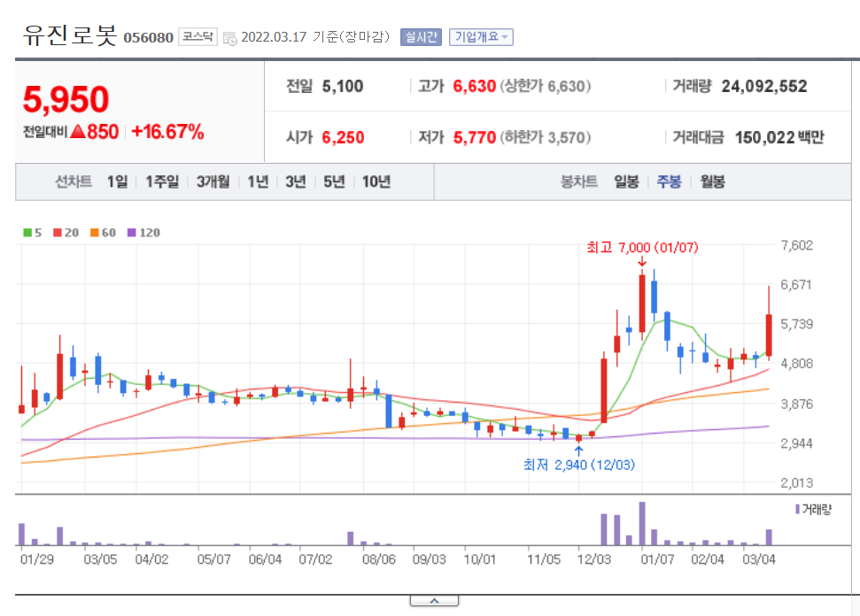Click the 2,013 price axis label

pyautogui.click(x=796, y=483)
